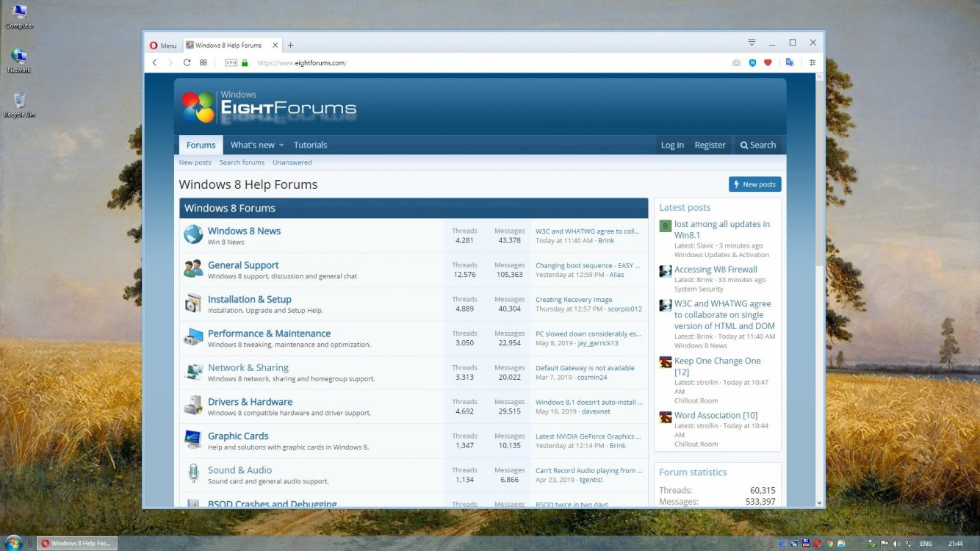
Task: Click the Network & Sharing icon
Action: [193, 371]
